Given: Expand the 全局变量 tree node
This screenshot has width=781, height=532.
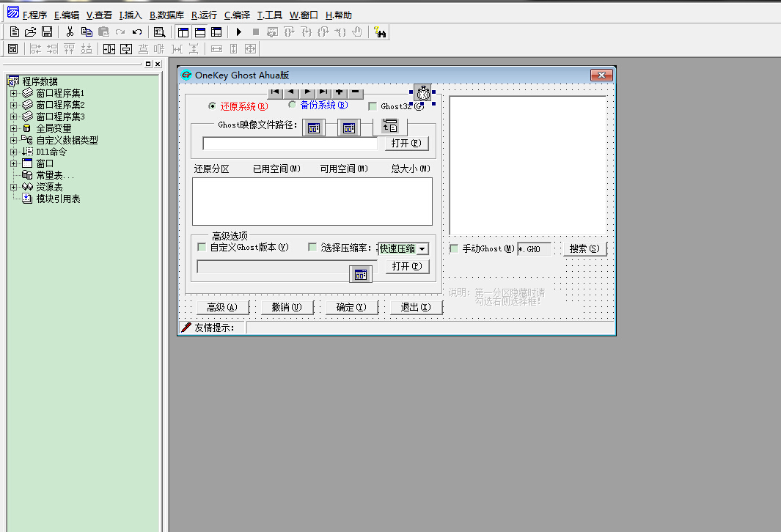Looking at the screenshot, I should (13, 128).
